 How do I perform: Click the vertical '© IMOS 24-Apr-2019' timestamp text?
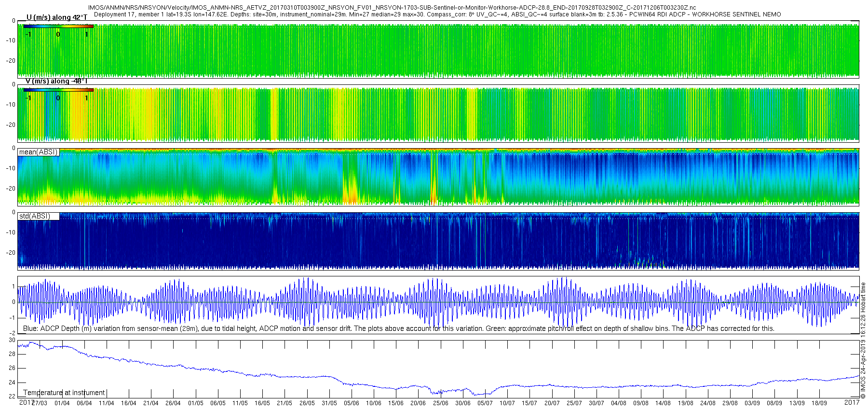863,340
